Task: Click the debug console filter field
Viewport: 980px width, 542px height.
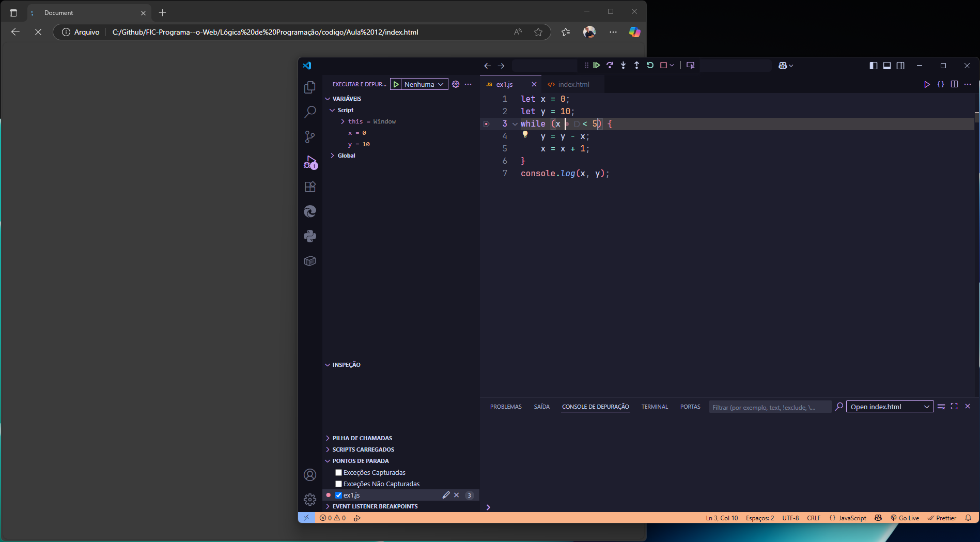Action: (770, 407)
